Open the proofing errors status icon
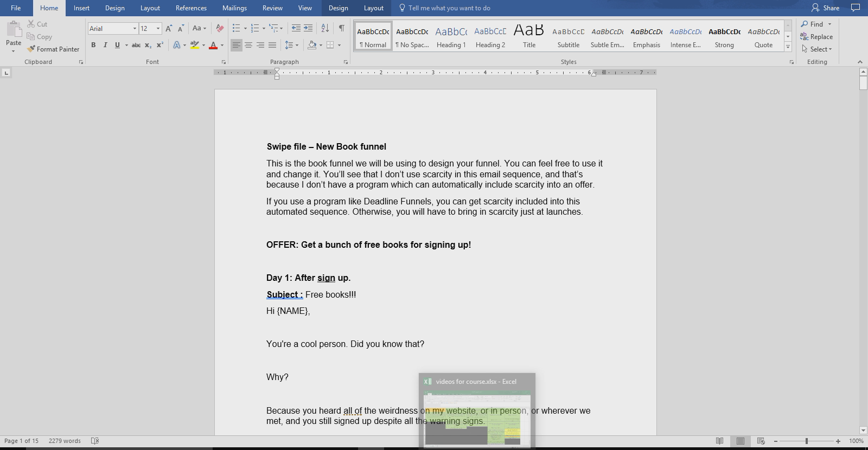 tap(95, 441)
